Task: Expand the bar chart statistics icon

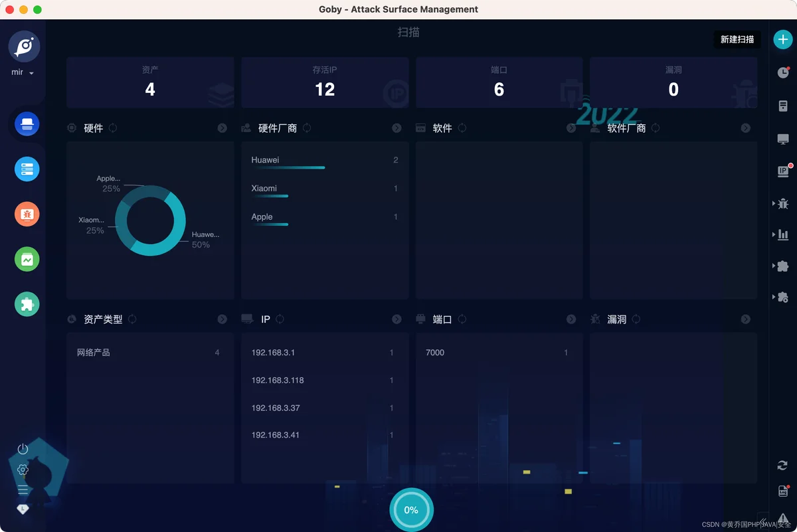Action: tap(782, 234)
